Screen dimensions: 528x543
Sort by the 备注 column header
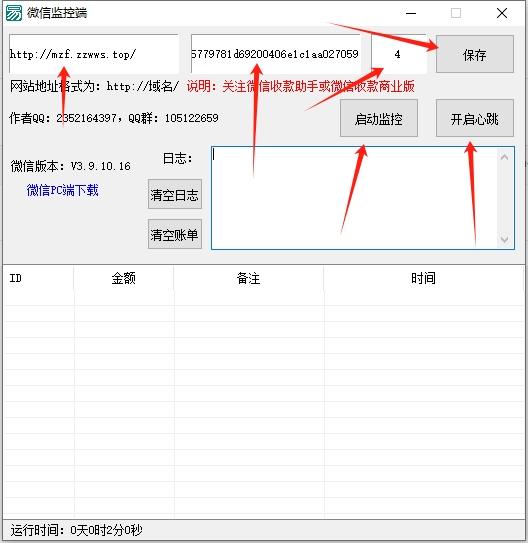click(249, 278)
